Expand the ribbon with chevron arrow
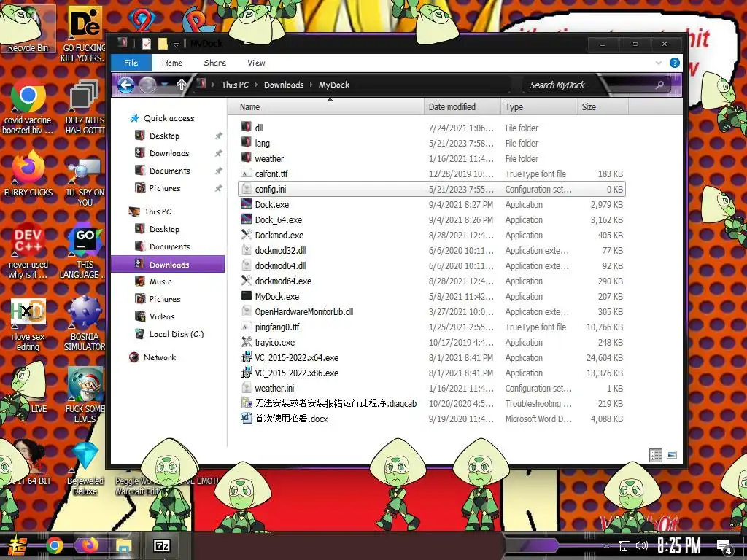 [x=659, y=63]
